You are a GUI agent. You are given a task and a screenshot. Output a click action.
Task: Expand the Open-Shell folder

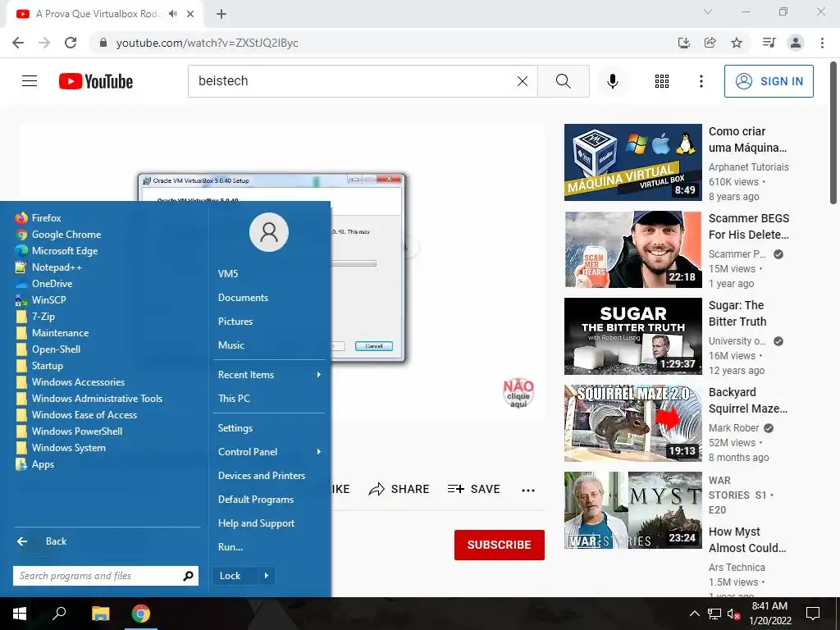[x=48, y=349]
